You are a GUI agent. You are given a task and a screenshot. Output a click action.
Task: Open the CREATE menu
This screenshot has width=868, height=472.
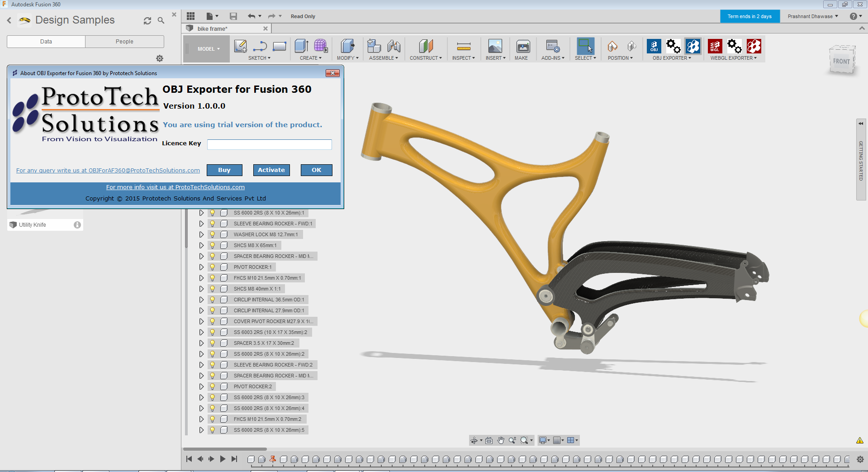click(311, 58)
